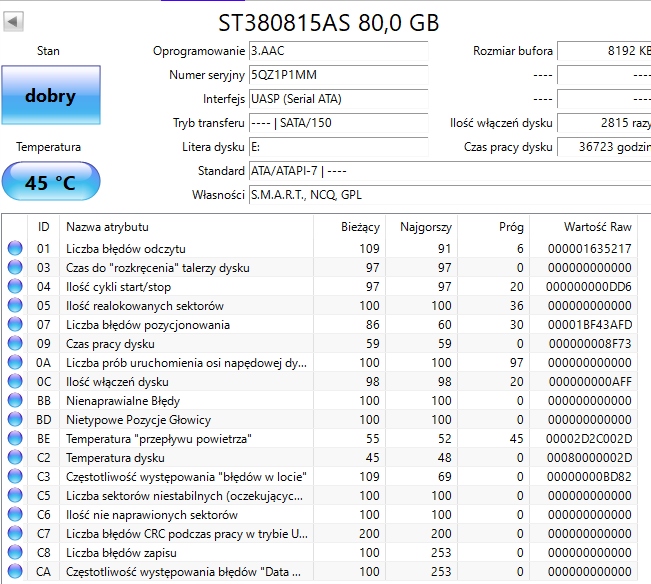Click the "dobry" health status button

click(x=50, y=97)
